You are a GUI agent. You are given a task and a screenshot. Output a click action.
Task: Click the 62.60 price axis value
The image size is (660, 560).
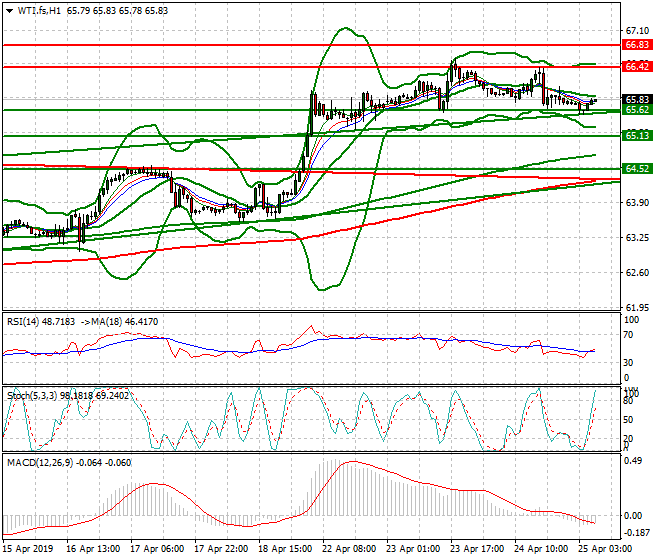click(x=637, y=273)
